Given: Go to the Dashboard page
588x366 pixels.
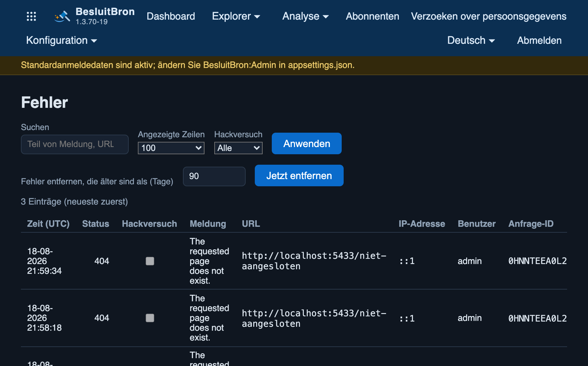Looking at the screenshot, I should [x=171, y=16].
